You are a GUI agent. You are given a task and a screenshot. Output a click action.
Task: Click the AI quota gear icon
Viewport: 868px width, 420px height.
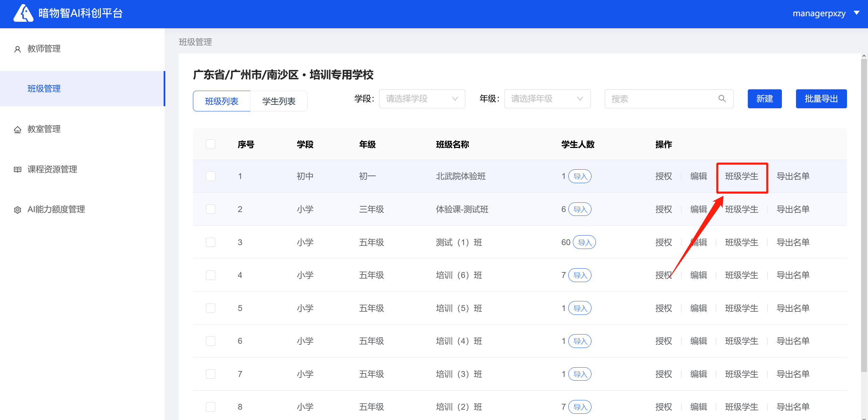[18, 210]
